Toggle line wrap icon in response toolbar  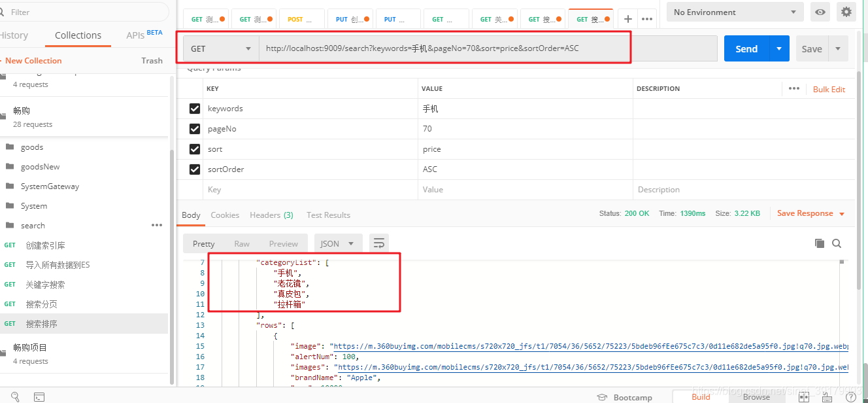click(x=379, y=243)
